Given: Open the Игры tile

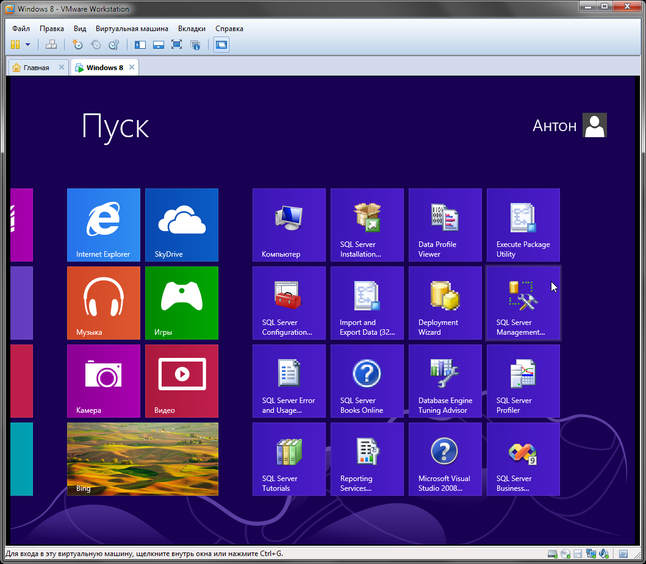Looking at the screenshot, I should point(182,303).
